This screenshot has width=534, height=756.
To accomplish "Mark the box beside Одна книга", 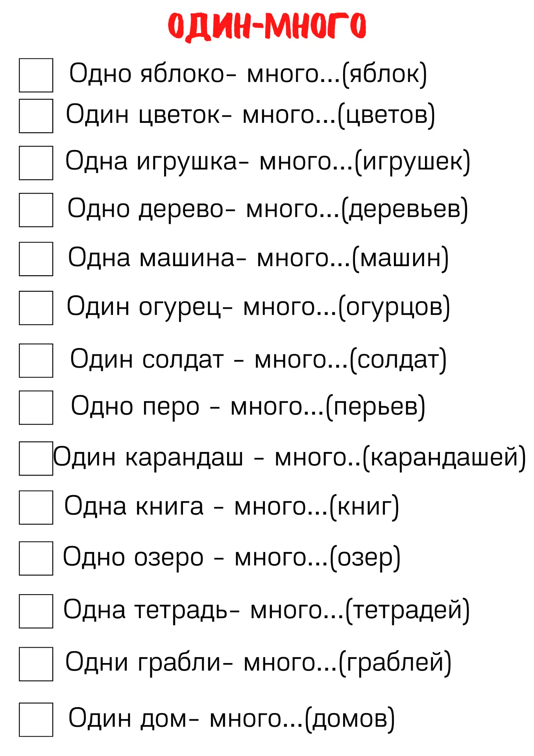I will 36,508.
